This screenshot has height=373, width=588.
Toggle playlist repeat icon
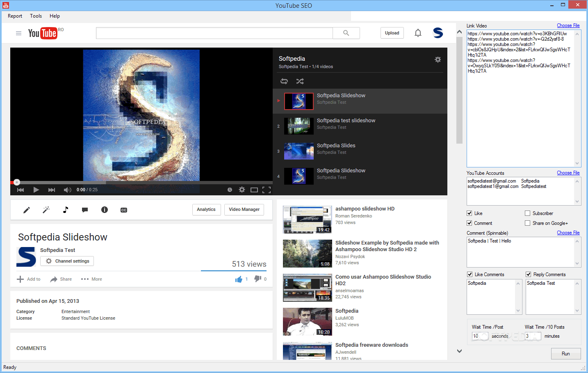tap(284, 81)
